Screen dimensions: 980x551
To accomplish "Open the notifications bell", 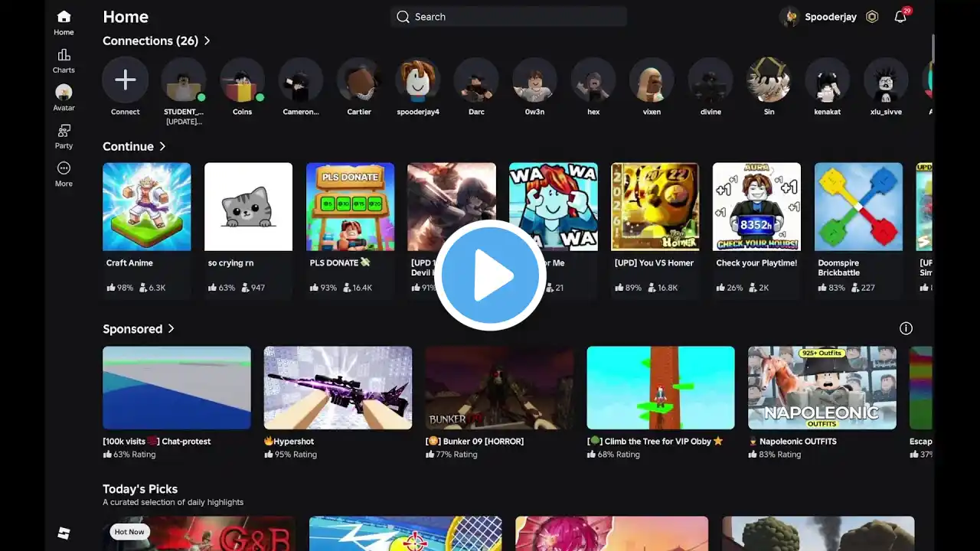I will tap(900, 17).
